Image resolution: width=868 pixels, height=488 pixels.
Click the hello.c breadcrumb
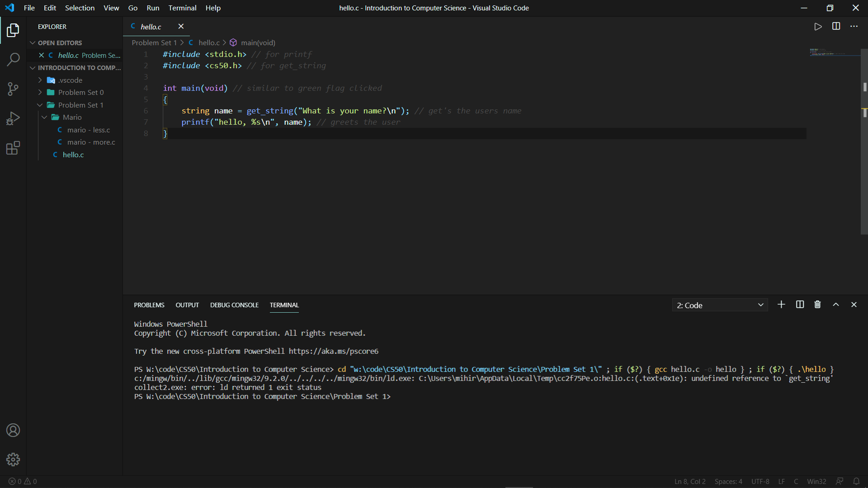[x=209, y=42]
